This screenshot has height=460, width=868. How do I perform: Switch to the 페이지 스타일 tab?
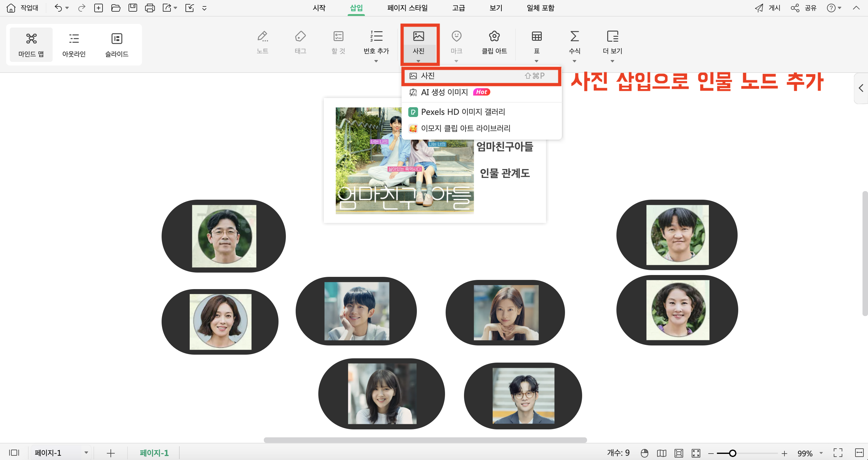tap(407, 8)
